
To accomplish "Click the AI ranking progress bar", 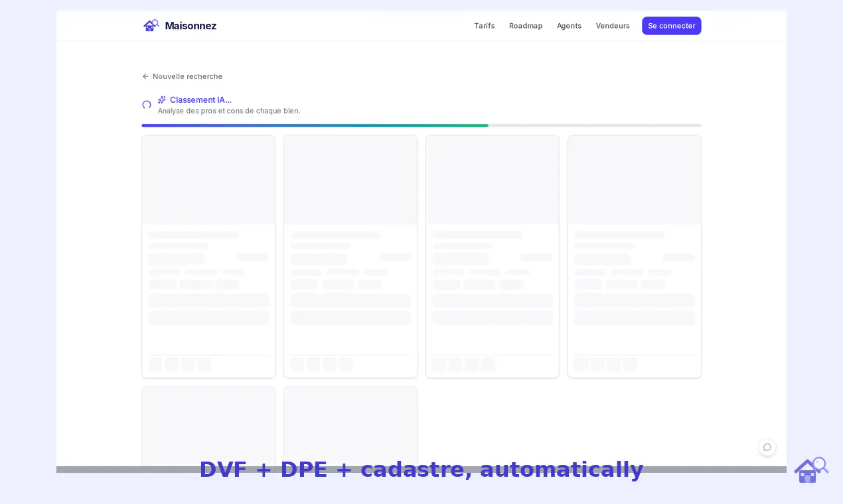I will [421, 125].
